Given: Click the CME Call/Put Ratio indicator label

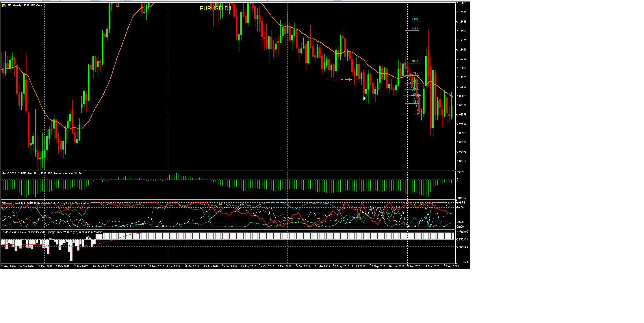Looking at the screenshot, I should [x=52, y=232].
